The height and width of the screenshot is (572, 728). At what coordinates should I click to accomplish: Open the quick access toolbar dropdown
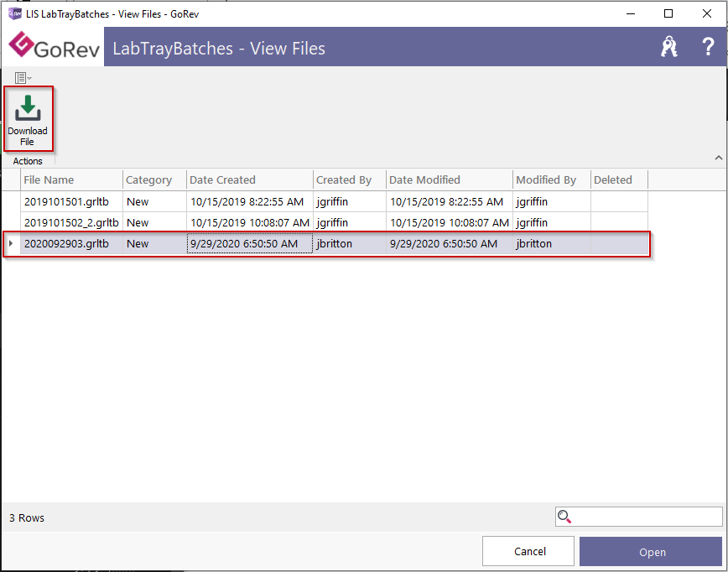[x=23, y=77]
